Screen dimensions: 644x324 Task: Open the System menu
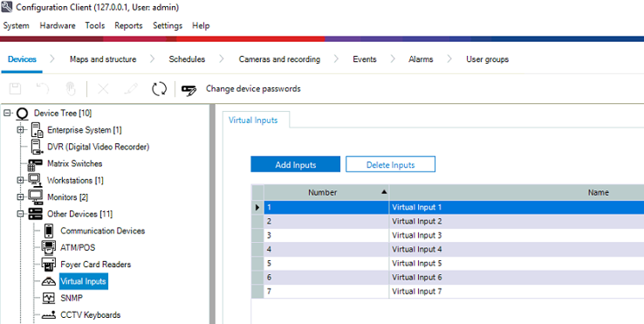pyautogui.click(x=16, y=25)
